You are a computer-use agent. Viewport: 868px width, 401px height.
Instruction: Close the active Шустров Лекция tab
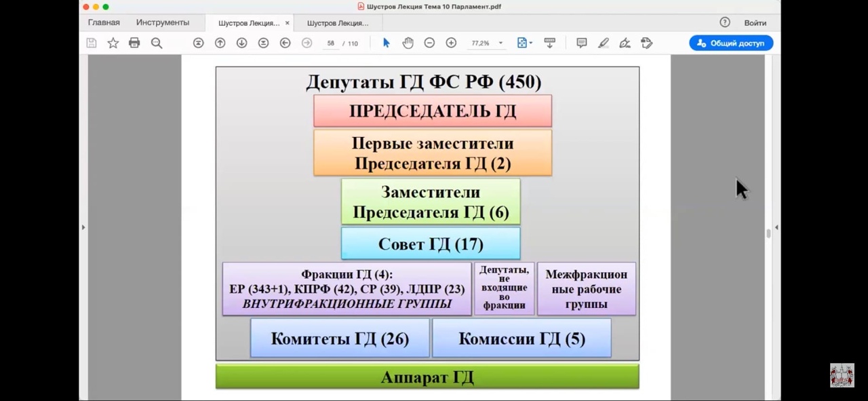pyautogui.click(x=287, y=23)
